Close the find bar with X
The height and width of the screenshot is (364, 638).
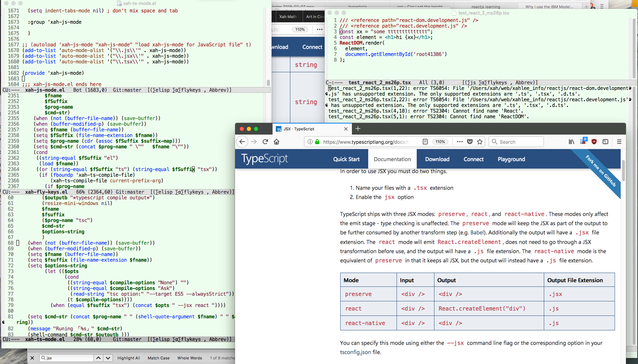32,358
